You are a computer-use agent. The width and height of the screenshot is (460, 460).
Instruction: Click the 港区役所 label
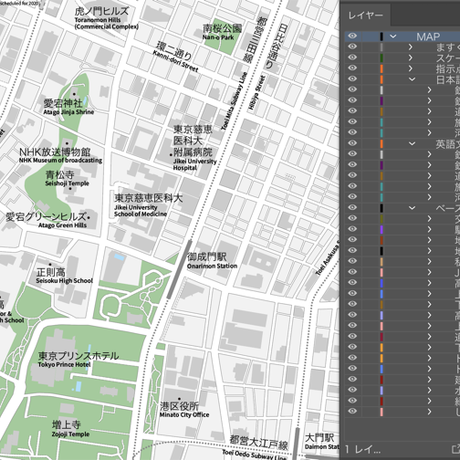tap(179, 406)
